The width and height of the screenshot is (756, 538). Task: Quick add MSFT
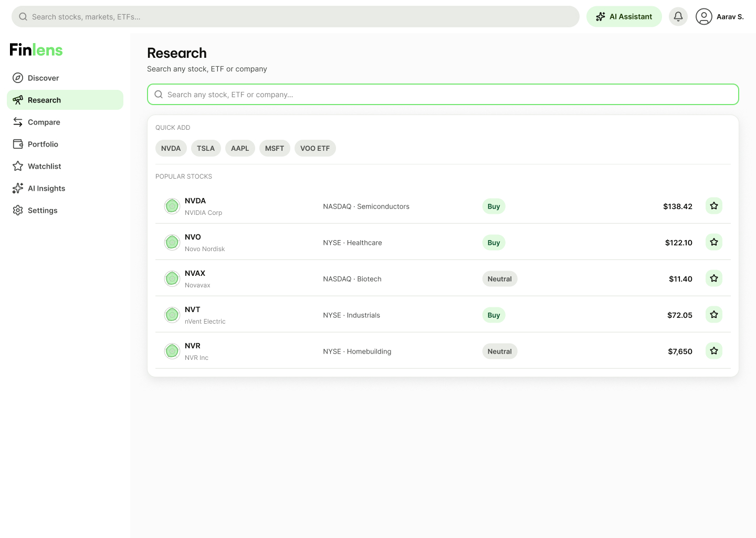tap(275, 148)
